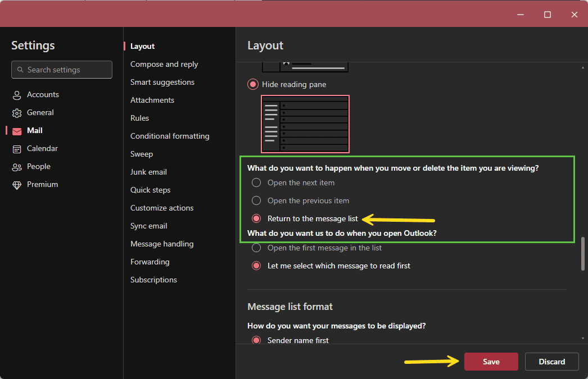Select Open the first message in the list

pos(256,248)
